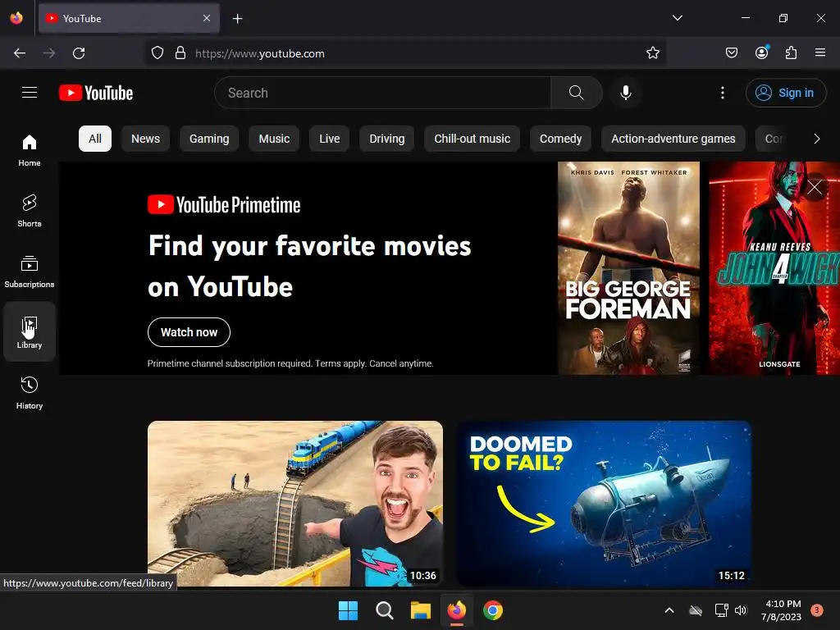Image resolution: width=840 pixels, height=630 pixels.
Task: Open Firefox account icon
Action: coord(761,52)
